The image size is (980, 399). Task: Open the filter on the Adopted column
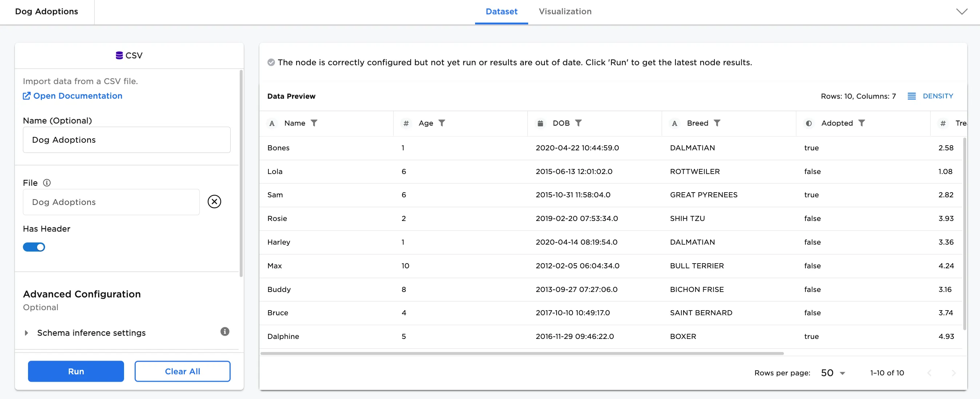[x=862, y=123]
